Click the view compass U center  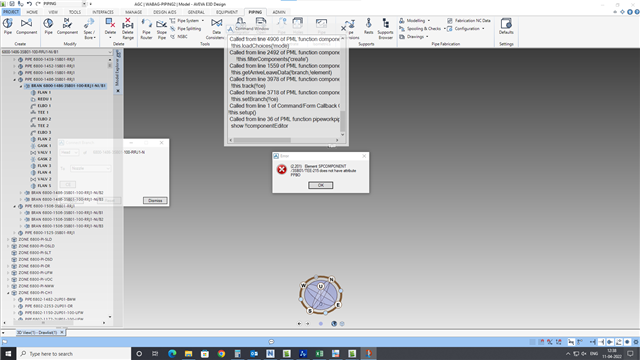click(320, 286)
